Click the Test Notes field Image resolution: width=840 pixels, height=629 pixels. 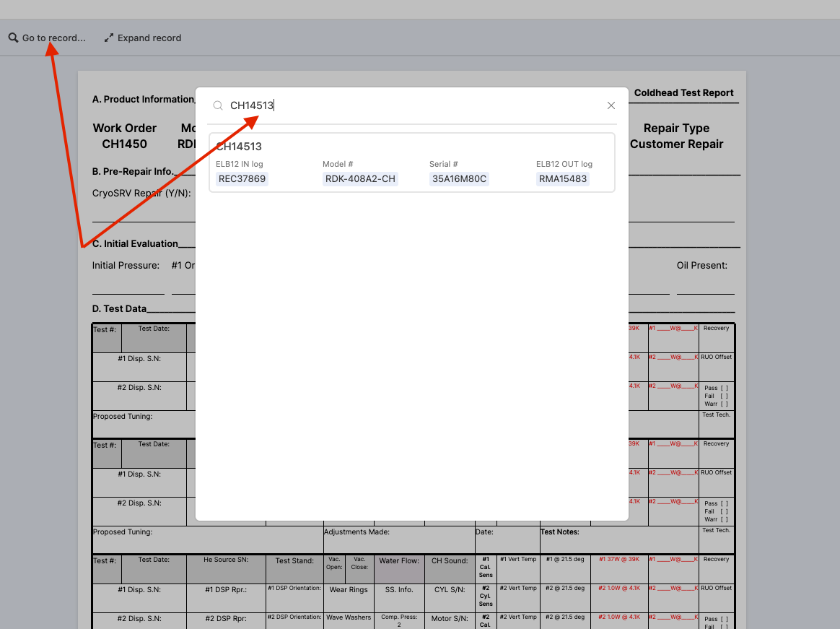619,539
